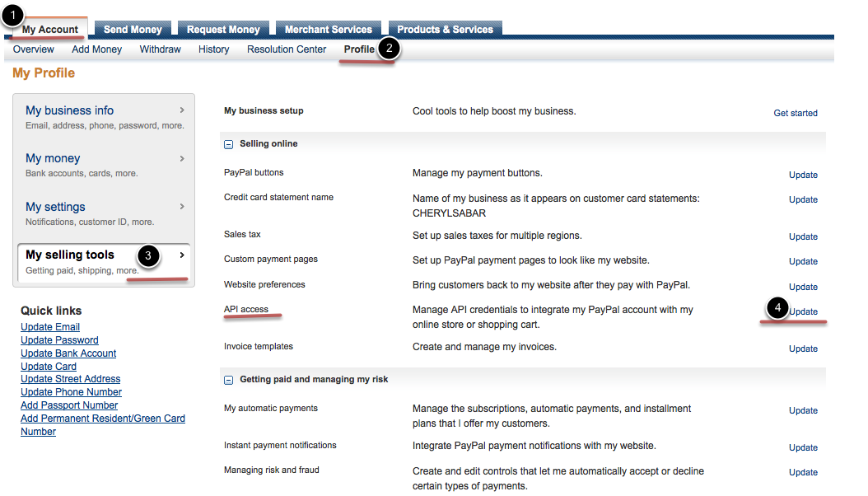
Task: Open Update Email quick link
Action: point(50,327)
